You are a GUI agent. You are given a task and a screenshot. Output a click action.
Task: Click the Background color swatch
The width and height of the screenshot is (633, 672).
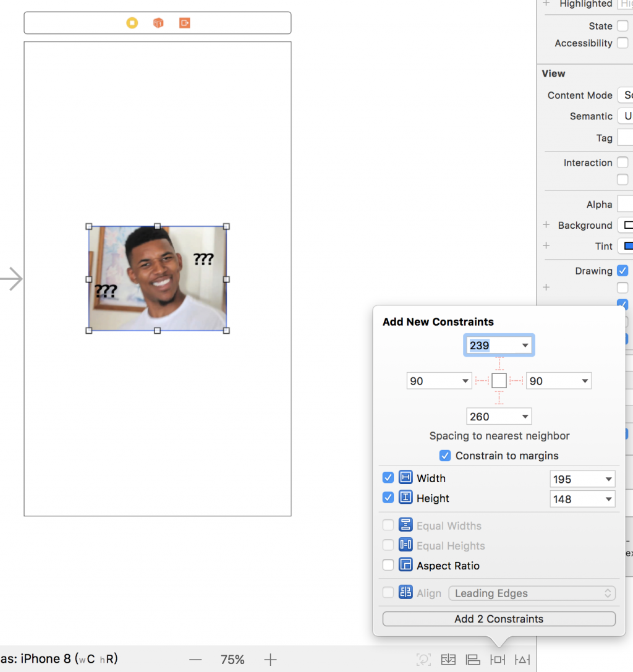coord(628,225)
